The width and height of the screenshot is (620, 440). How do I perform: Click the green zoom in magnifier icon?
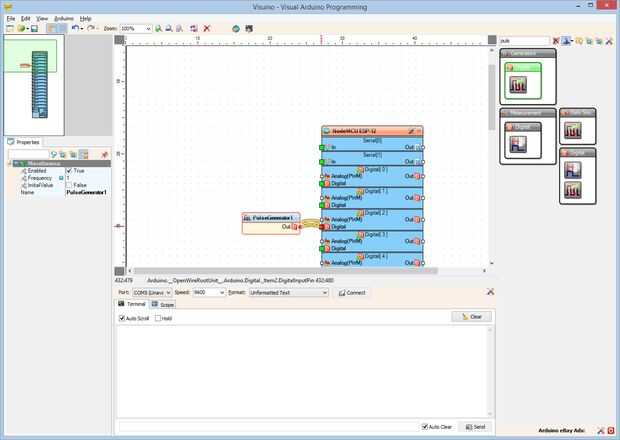pyautogui.click(x=159, y=28)
